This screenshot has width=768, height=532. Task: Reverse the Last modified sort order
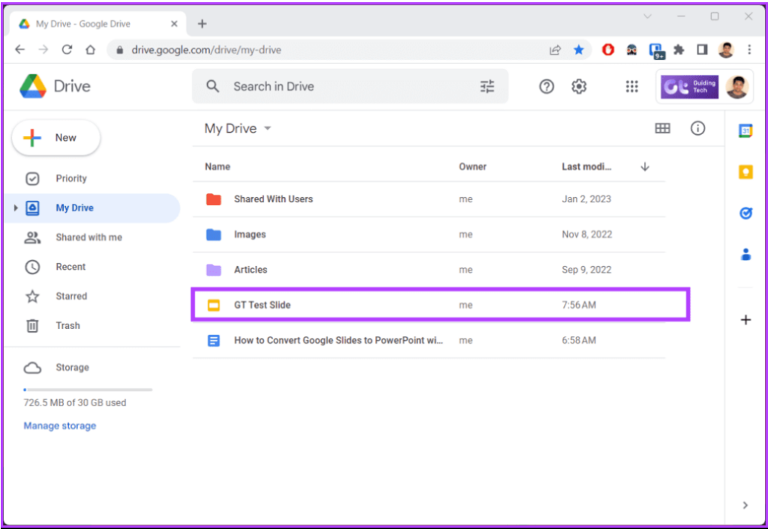pyautogui.click(x=644, y=166)
